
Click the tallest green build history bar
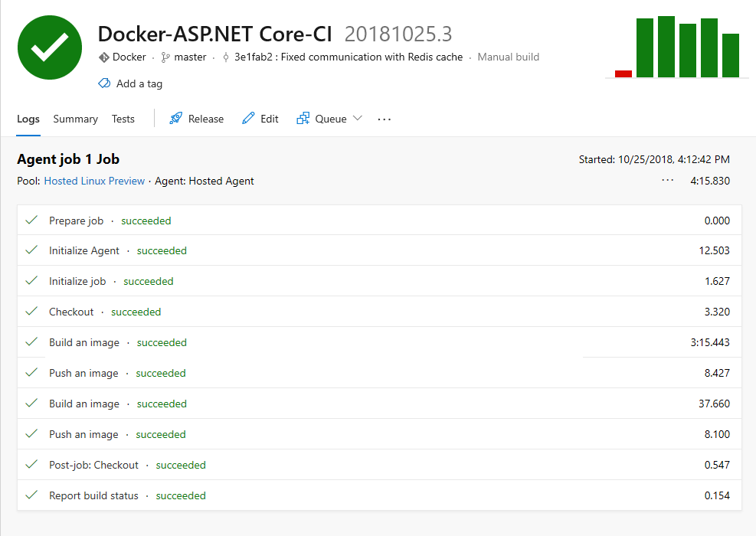[x=666, y=47]
